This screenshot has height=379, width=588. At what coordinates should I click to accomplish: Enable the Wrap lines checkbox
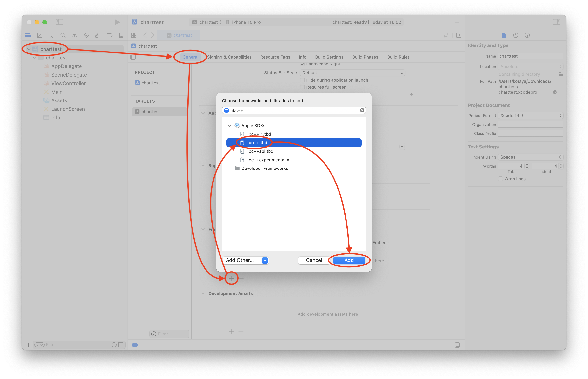(500, 179)
